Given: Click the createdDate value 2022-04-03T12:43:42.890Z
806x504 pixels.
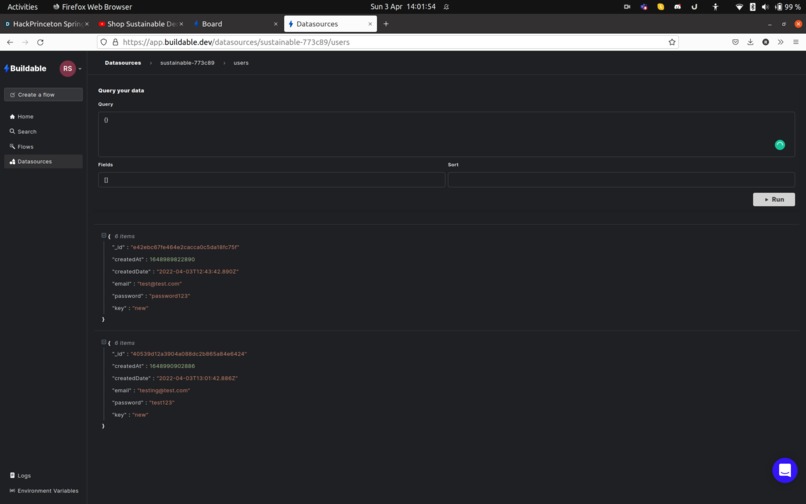Looking at the screenshot, I should tap(197, 272).
